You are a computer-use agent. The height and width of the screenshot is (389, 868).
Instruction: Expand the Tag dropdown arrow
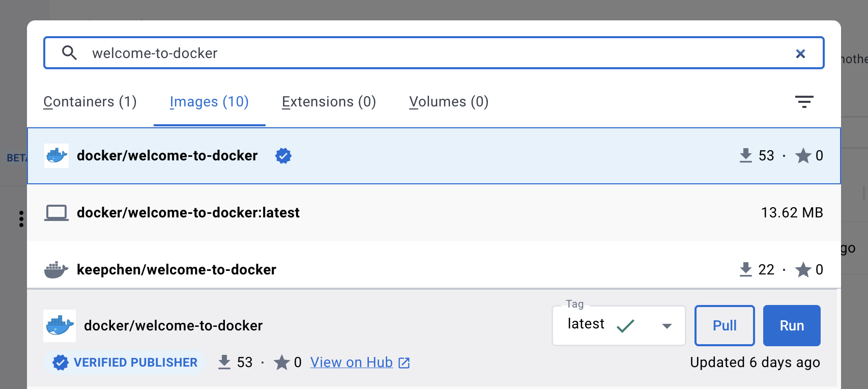pyautogui.click(x=667, y=326)
